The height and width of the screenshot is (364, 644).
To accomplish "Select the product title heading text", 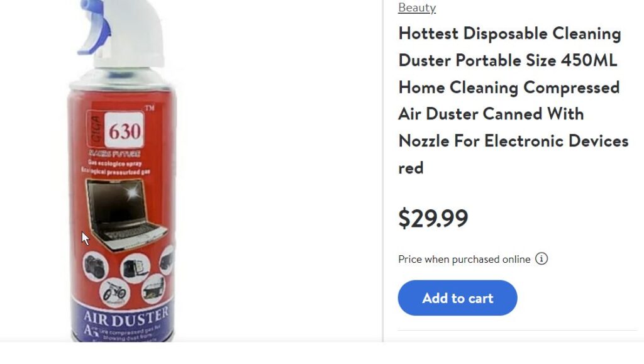I will pyautogui.click(x=513, y=101).
